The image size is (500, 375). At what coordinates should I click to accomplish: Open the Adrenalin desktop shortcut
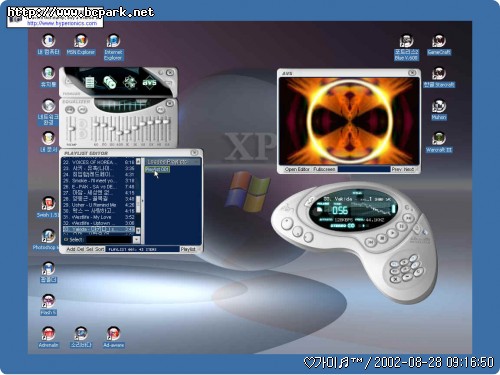click(48, 337)
